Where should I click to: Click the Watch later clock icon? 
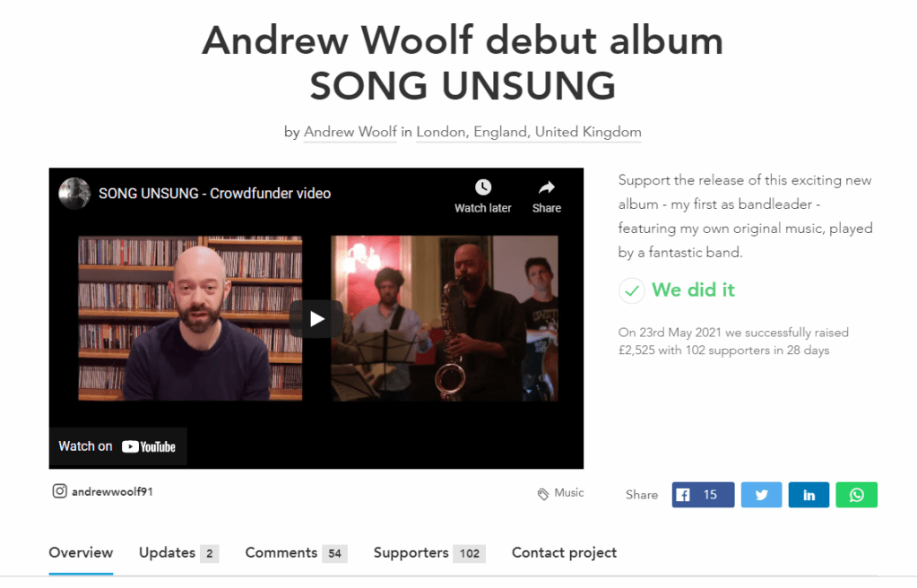[483, 187]
